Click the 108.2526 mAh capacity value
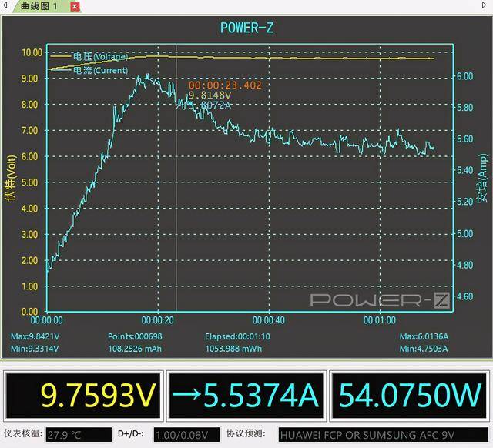This screenshot has height=448, width=493. (x=135, y=349)
